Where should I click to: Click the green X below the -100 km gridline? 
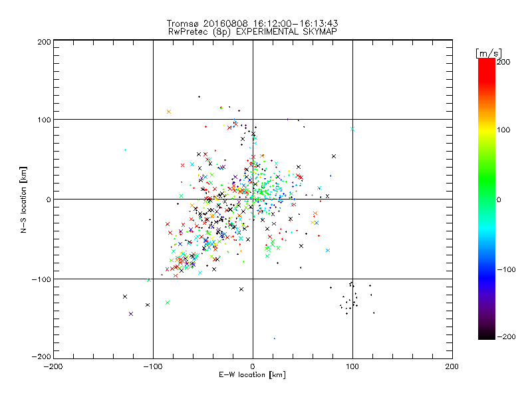point(168,303)
